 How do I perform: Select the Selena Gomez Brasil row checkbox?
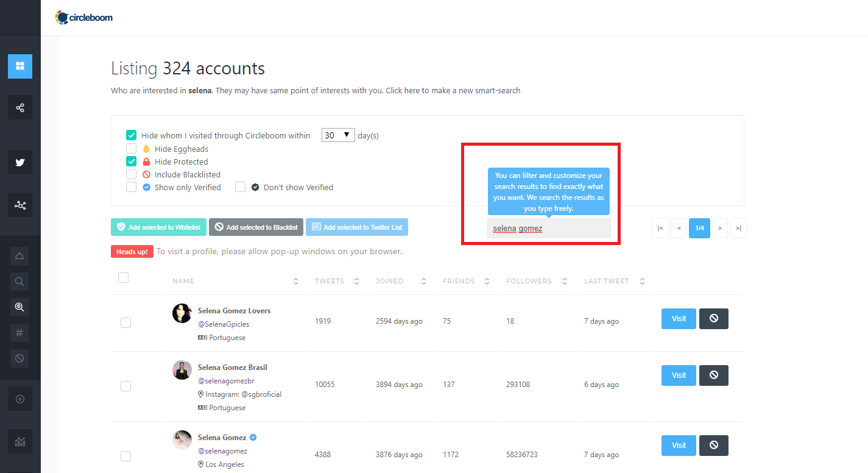coord(125,386)
